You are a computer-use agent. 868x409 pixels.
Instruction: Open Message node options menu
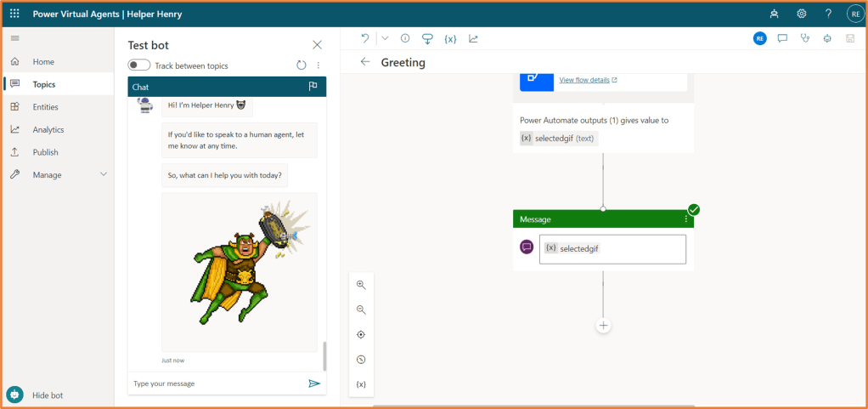(686, 219)
